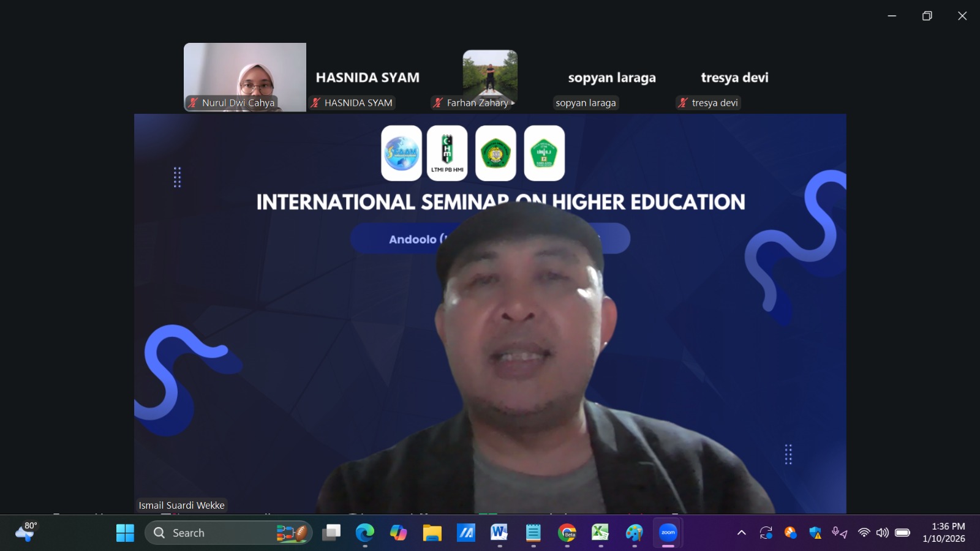Click the Windows Start button

tap(125, 533)
